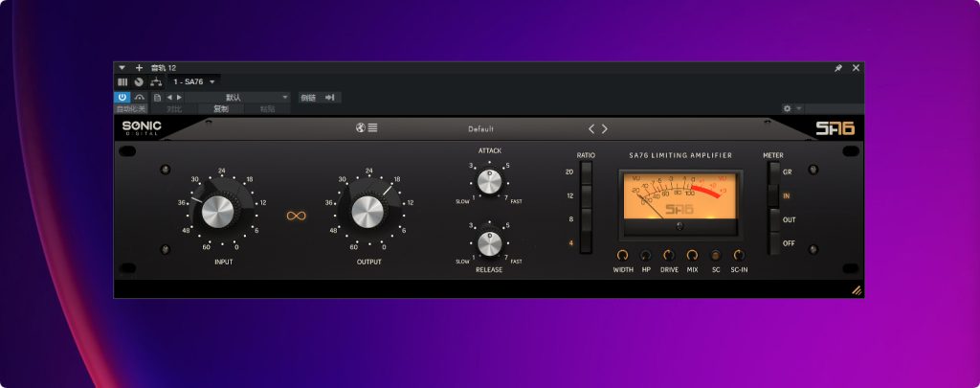Click the empty field right of gear dropdown
The width and height of the screenshot is (980, 388).
(x=834, y=109)
